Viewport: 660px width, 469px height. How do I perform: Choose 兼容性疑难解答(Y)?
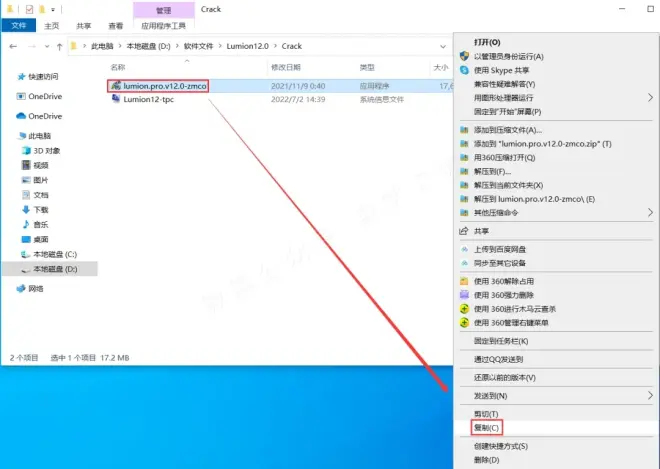click(x=504, y=84)
